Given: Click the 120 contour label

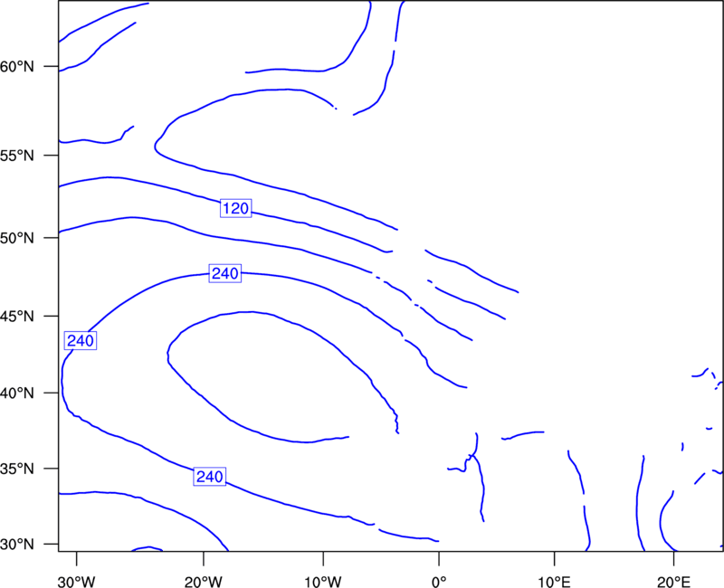Looking at the screenshot, I should [236, 209].
